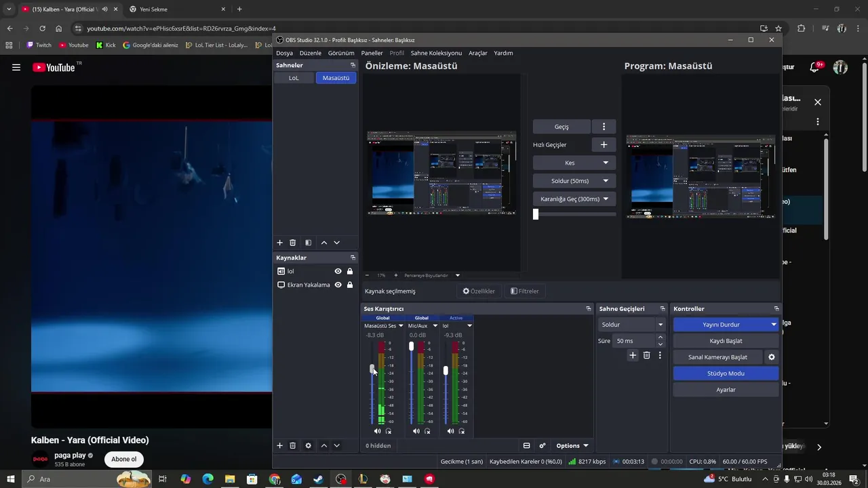Open the Sahne Koleksiyonu menu
This screenshot has height=488, width=868.
436,53
